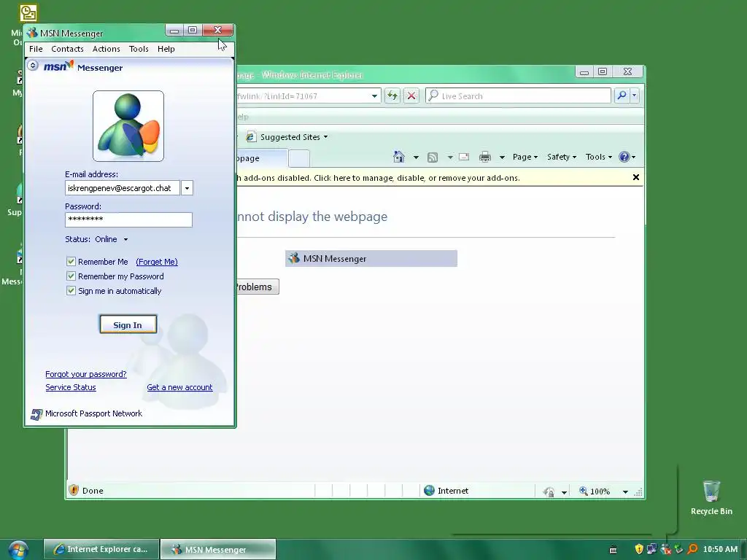Screen dimensions: 747x560
Task: Click the E-mail address input field
Action: click(x=123, y=188)
